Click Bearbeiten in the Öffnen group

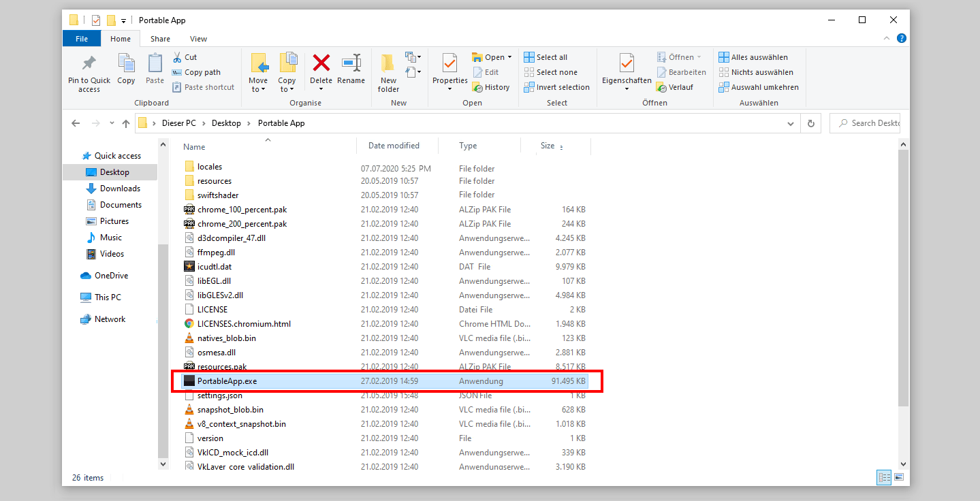[x=681, y=72]
